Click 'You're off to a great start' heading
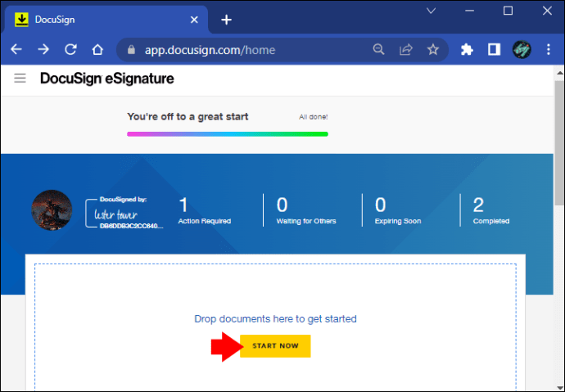Image resolution: width=565 pixels, height=392 pixels. coord(188,117)
